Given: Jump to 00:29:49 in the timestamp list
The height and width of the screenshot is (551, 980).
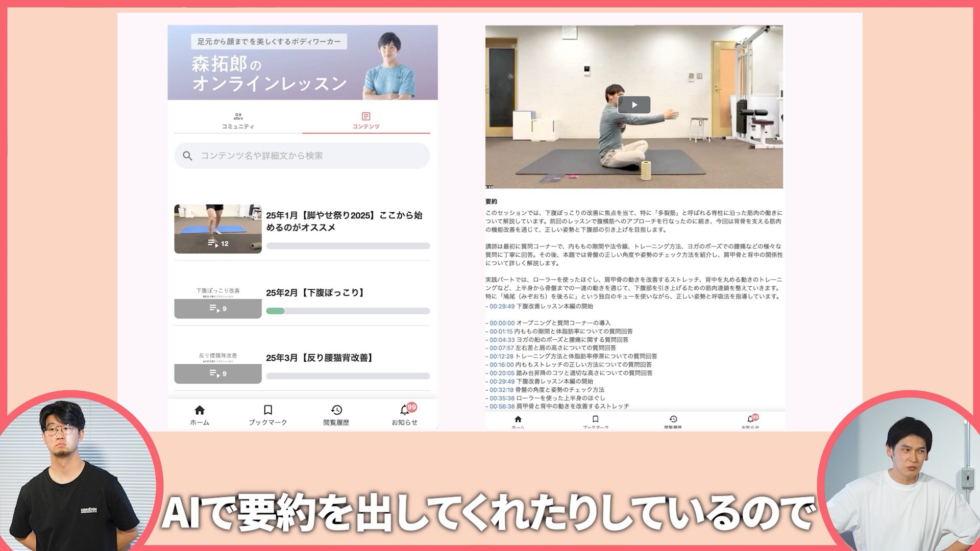Looking at the screenshot, I should tap(502, 382).
